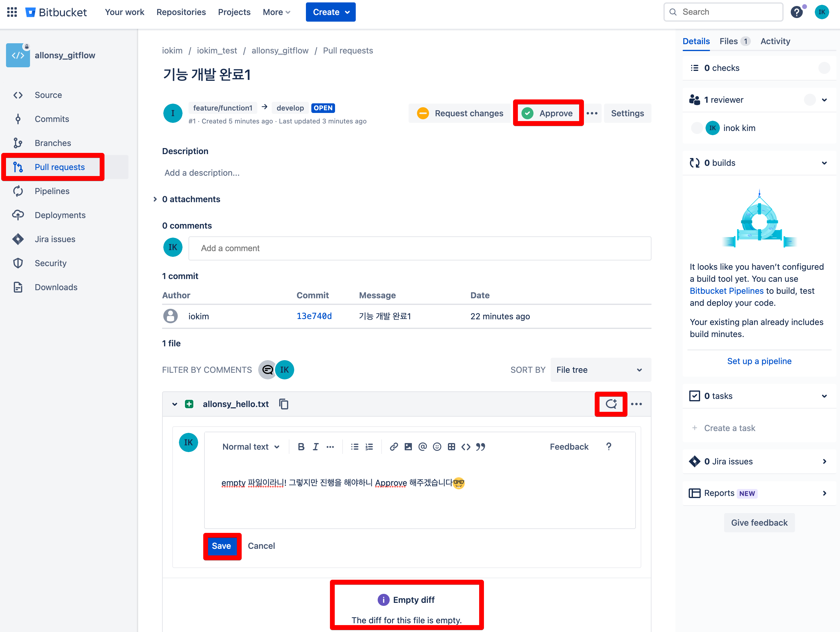This screenshot has height=632, width=840.
Task: Toggle the comment filter bubble icon
Action: coord(267,369)
